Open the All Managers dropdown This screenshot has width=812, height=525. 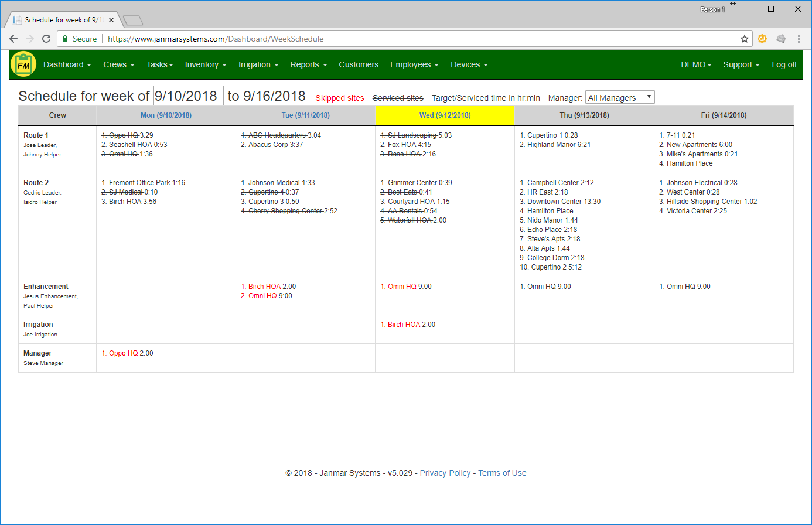tap(619, 97)
